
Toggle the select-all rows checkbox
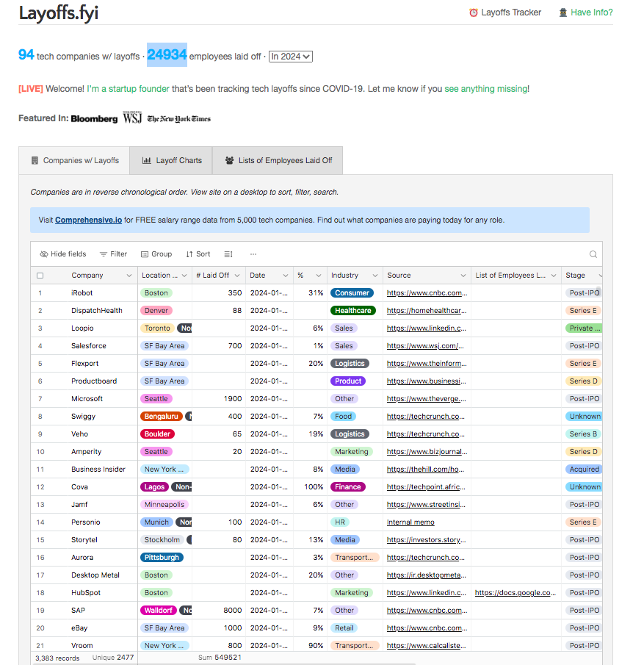[x=40, y=276]
